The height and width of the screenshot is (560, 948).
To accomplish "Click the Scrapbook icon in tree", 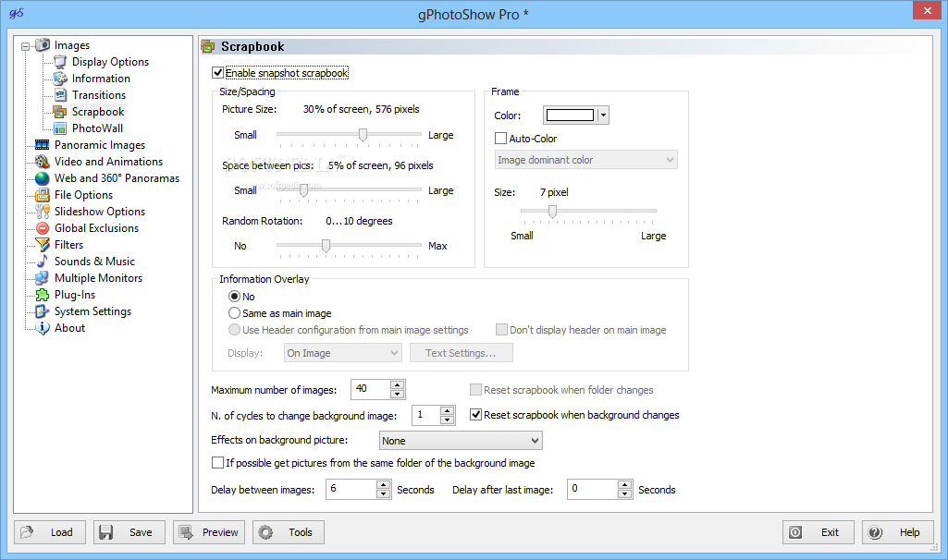I will click(x=60, y=111).
